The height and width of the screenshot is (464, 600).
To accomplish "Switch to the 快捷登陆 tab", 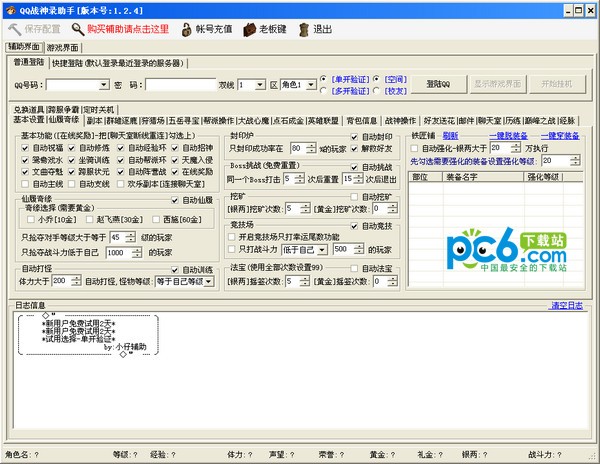I will [x=118, y=63].
